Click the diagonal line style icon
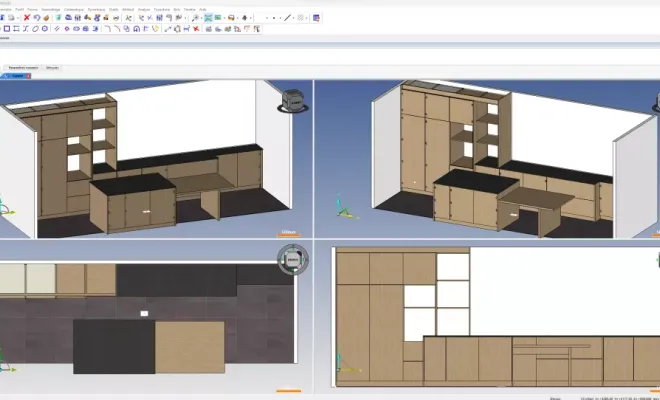This screenshot has width=660, height=400. (x=287, y=18)
